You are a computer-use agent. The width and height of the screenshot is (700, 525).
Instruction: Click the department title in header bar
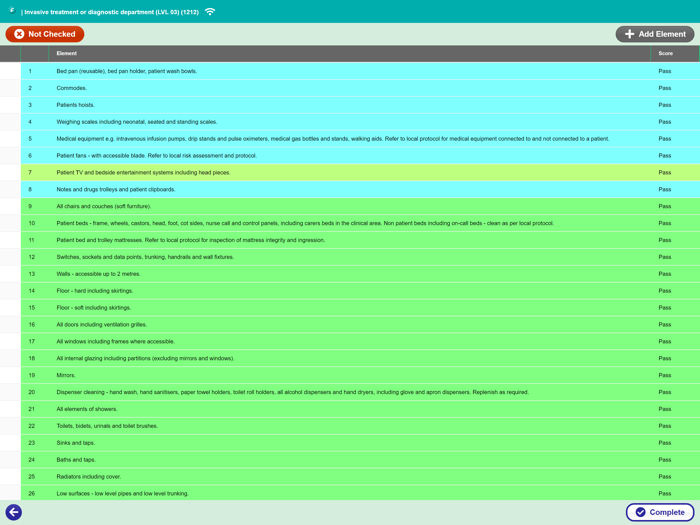[111, 12]
